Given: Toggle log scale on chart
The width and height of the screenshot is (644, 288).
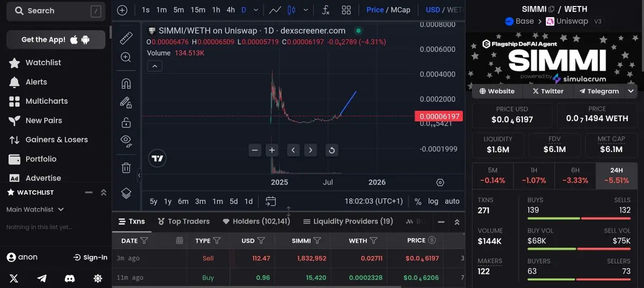Looking at the screenshot, I should click(x=433, y=201).
